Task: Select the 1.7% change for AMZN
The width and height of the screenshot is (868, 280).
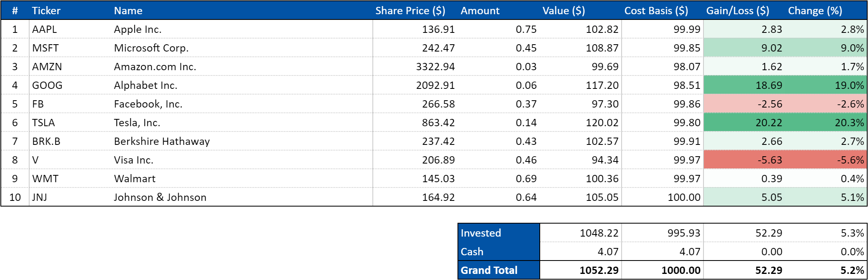Action: (826, 67)
